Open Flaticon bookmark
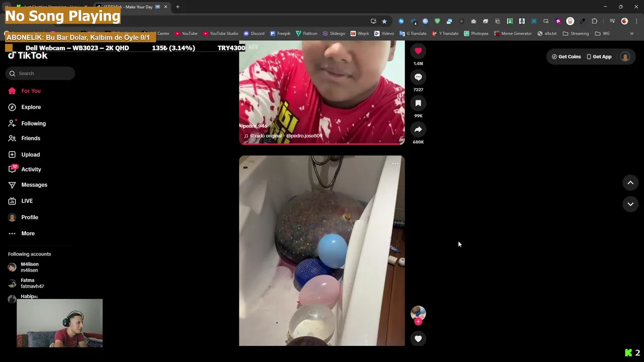The image size is (644, 362). pos(306,34)
